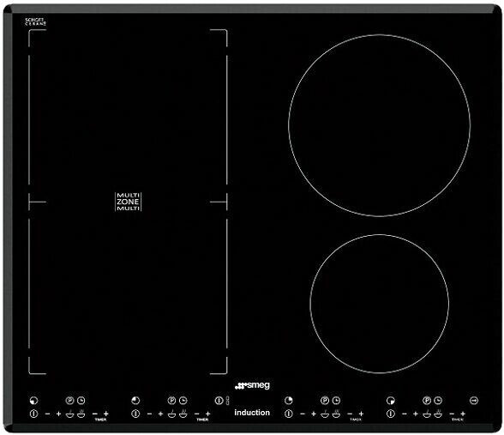Reduce timer minutes for front-left zone
504x435 pixels.
(x=95, y=414)
